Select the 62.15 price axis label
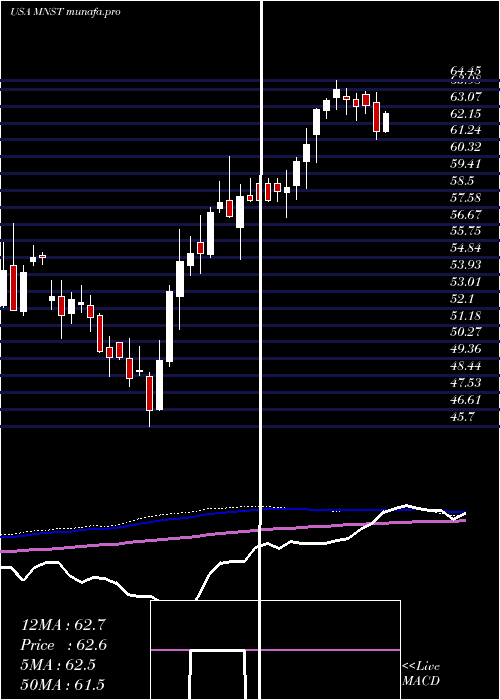500x700 pixels. coord(466,113)
